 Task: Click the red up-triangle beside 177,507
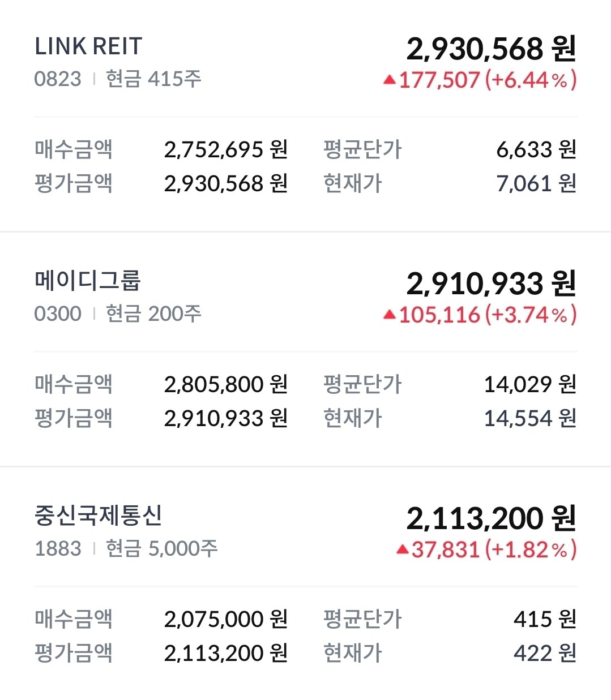click(390, 80)
